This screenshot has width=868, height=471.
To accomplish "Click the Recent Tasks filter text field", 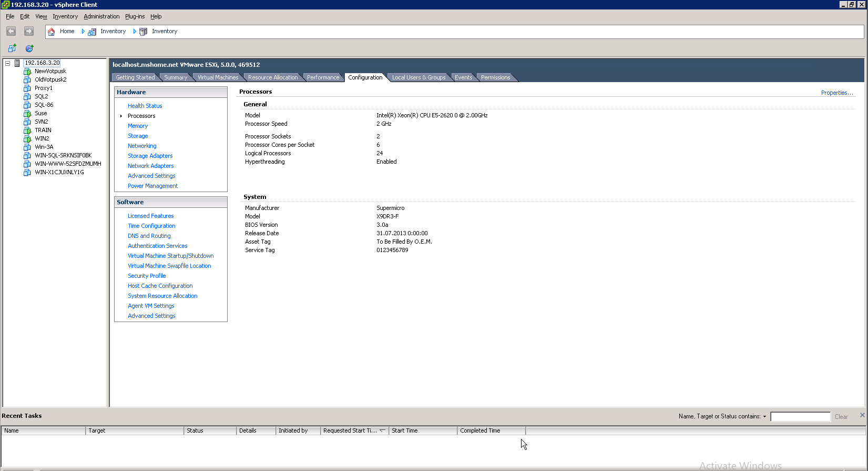I will click(800, 417).
